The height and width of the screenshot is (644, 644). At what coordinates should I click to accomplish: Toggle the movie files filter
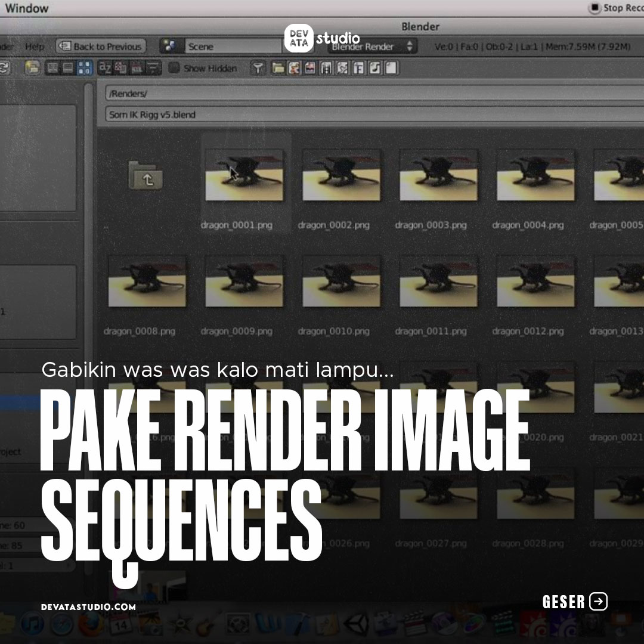(x=326, y=68)
